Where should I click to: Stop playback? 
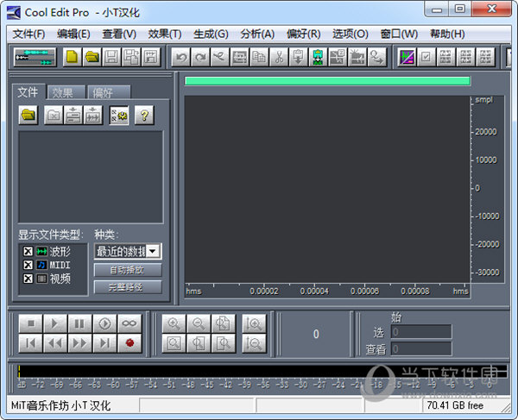pyautogui.click(x=31, y=323)
